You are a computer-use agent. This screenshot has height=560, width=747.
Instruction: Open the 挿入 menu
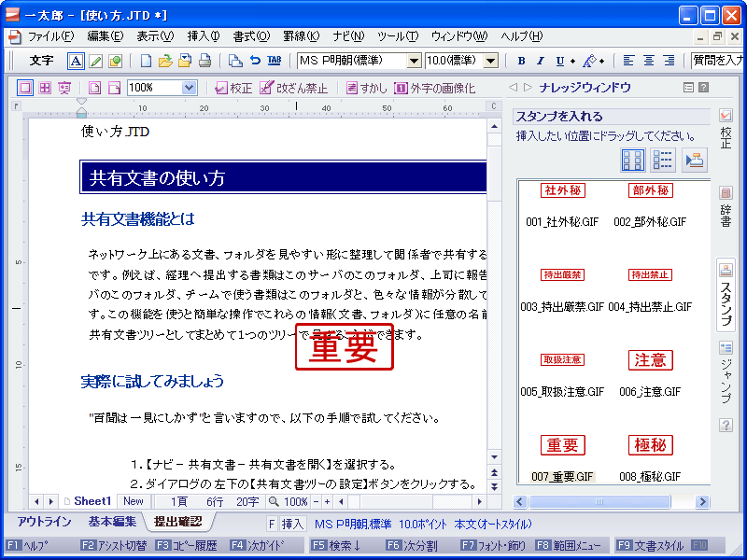coord(204,36)
